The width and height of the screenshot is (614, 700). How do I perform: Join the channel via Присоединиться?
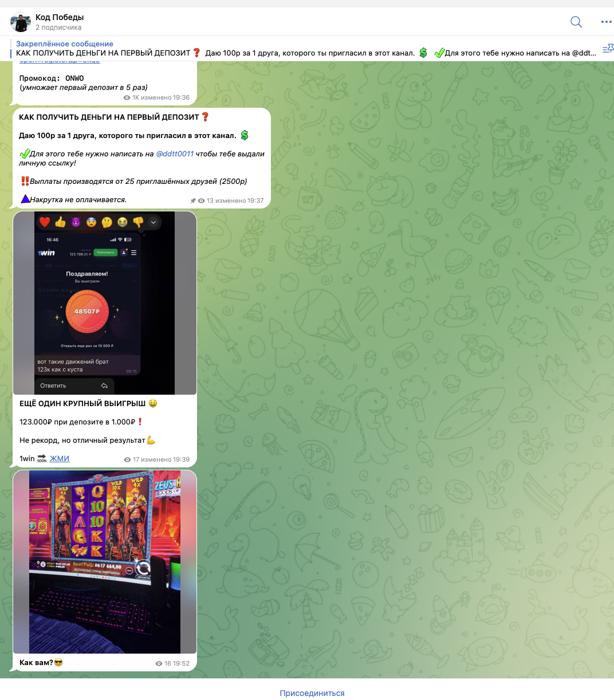312,693
